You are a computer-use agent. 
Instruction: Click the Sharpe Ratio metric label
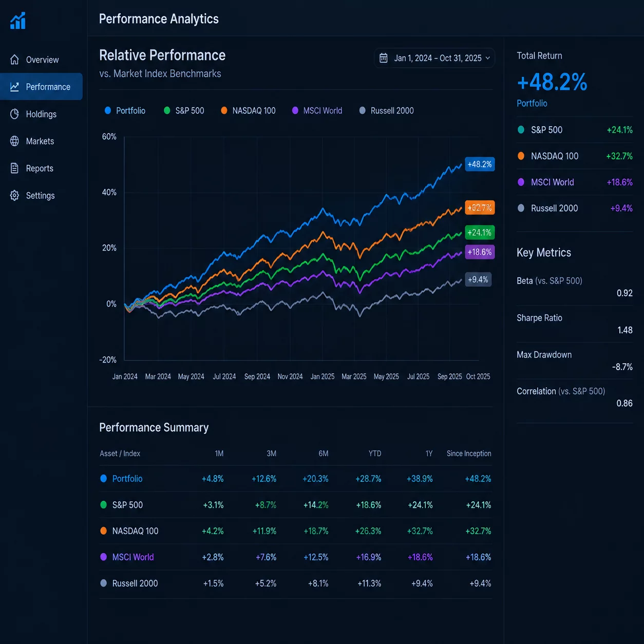coord(539,318)
